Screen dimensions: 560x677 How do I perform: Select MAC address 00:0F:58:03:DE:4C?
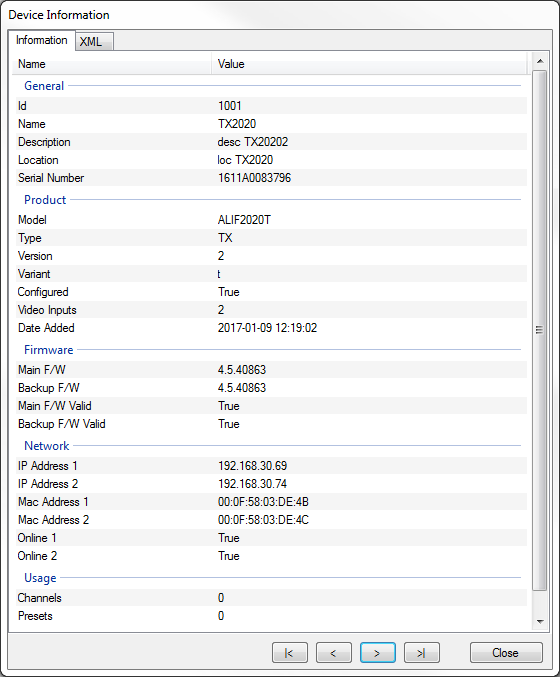point(263,520)
